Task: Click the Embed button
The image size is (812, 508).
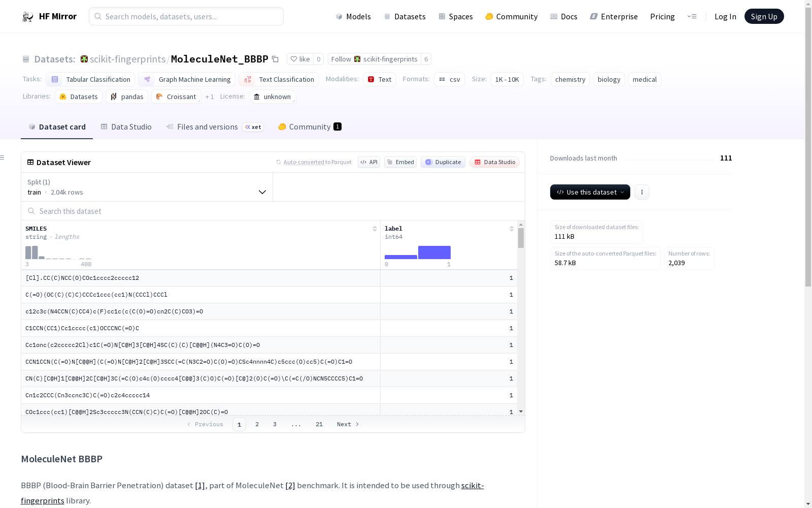Action: pos(400,162)
